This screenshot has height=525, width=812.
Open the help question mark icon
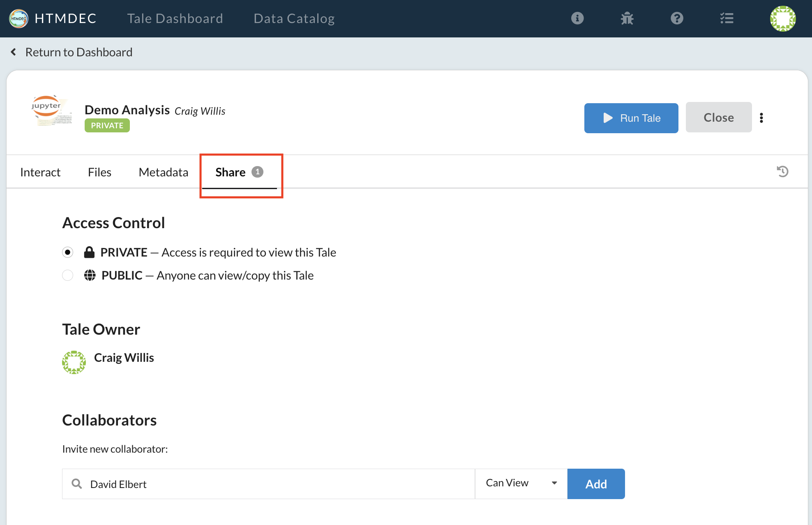pos(677,19)
